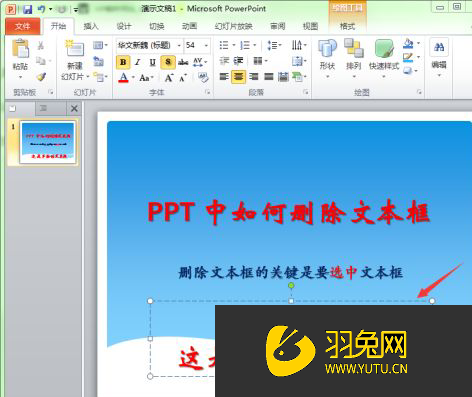
Task: Click the Editing (编辑) binoculars icon
Action: 439,47
